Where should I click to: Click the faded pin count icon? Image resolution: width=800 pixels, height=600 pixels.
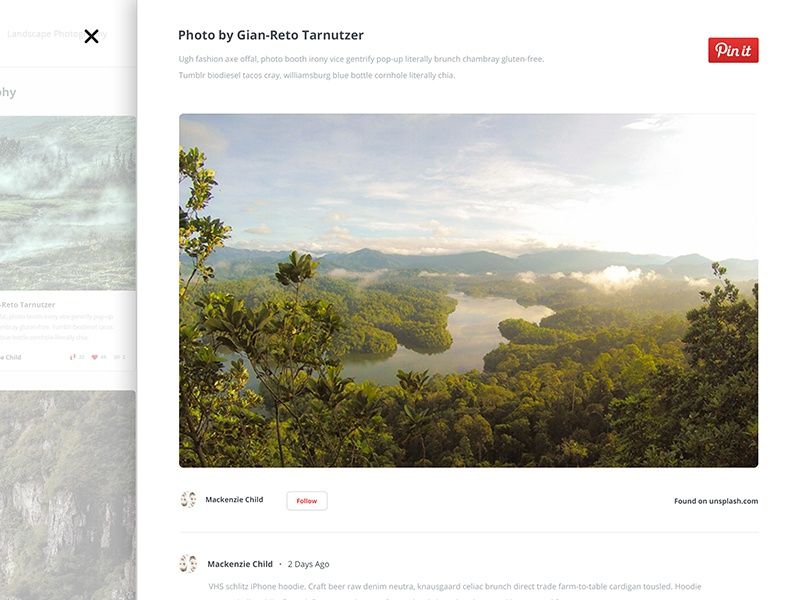click(x=72, y=357)
